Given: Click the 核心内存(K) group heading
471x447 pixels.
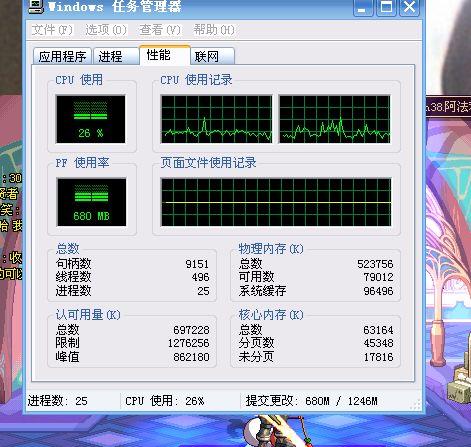Looking at the screenshot, I should (271, 315).
